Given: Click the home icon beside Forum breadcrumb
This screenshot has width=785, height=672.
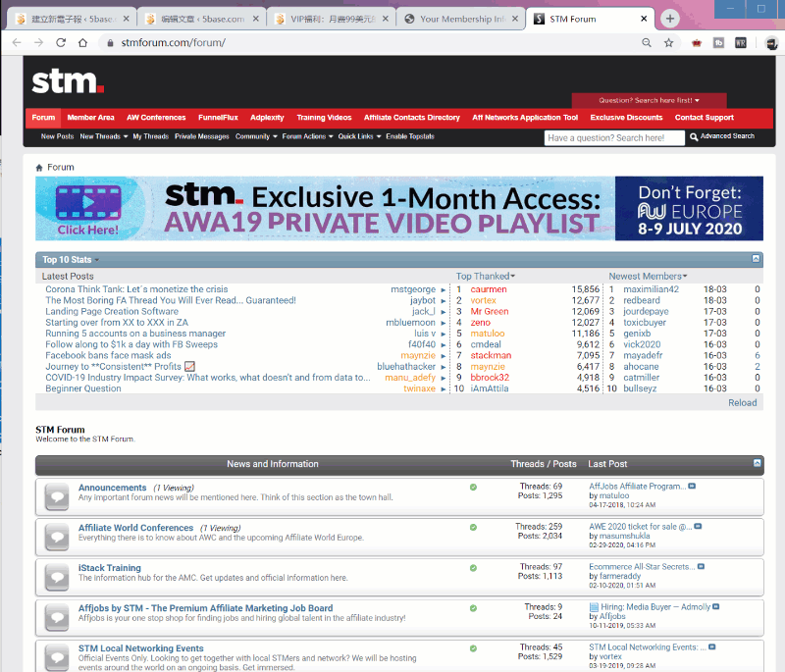Looking at the screenshot, I should coord(39,168).
